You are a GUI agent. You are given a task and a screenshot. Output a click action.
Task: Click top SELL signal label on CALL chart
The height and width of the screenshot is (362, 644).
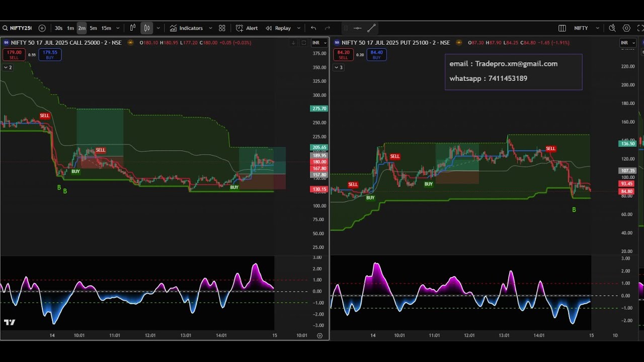45,116
